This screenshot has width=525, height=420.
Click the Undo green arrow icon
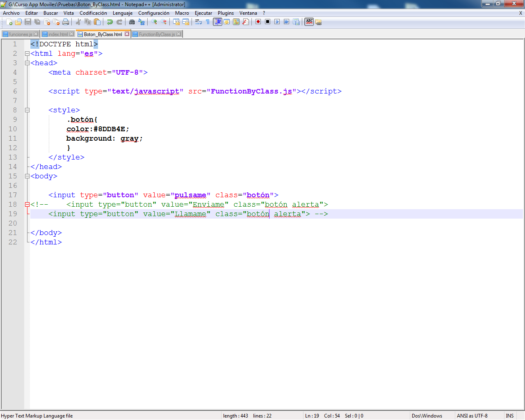point(110,22)
